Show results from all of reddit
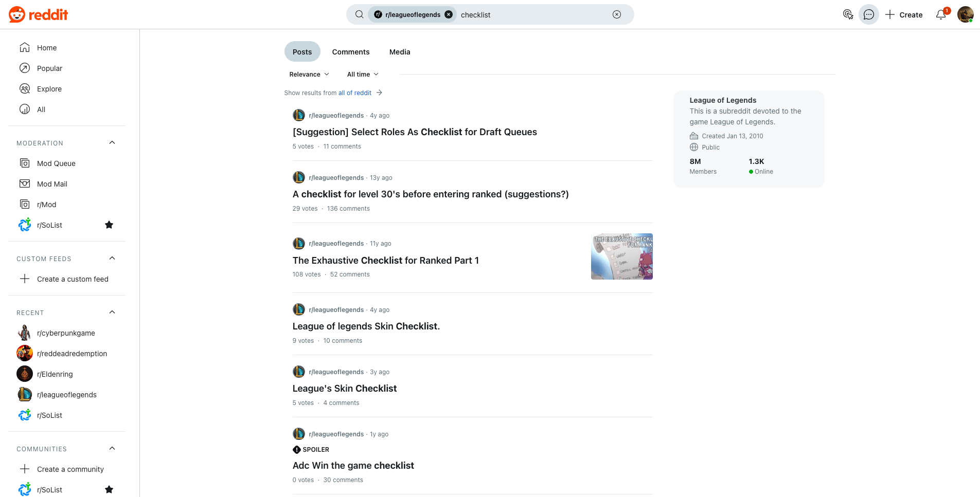 (354, 93)
